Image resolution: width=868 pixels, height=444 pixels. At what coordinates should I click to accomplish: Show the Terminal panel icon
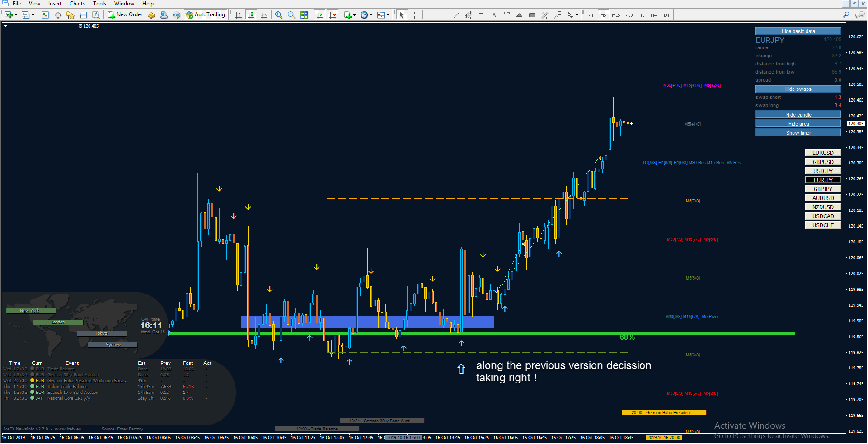(83, 15)
